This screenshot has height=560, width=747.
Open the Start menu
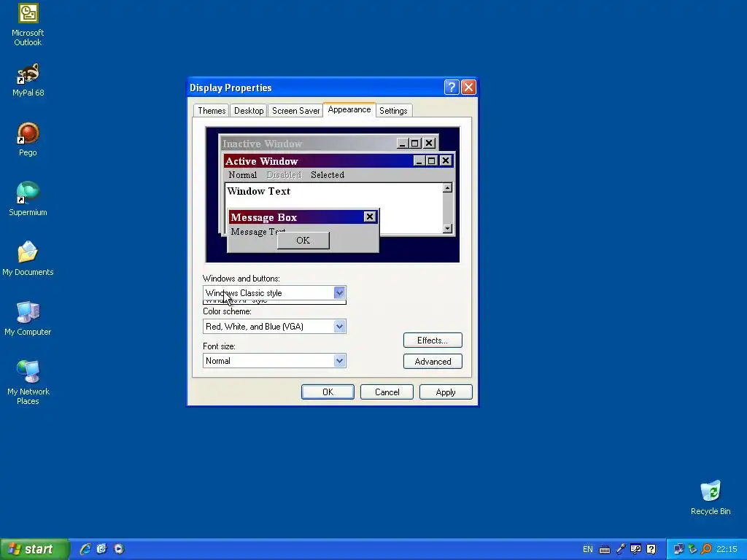point(34,549)
